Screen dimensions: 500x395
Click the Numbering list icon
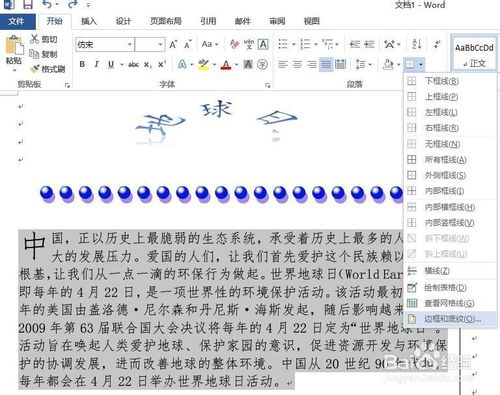coord(305,44)
